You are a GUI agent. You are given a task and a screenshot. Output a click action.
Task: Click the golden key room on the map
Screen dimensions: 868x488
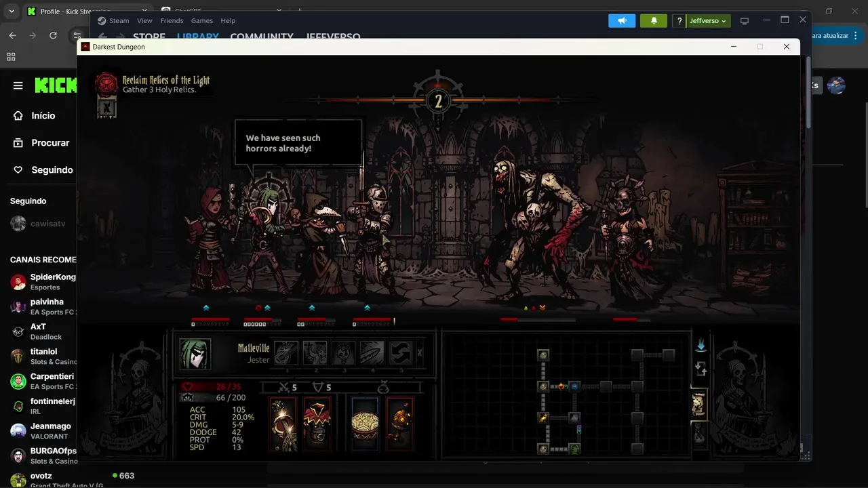coord(542,418)
